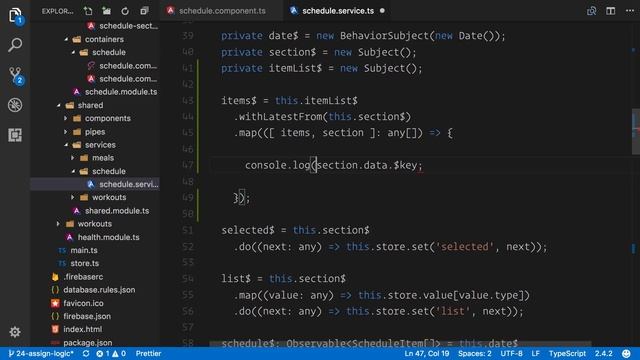
Task: Open Source Control view with badge 2
Action: (x=15, y=76)
